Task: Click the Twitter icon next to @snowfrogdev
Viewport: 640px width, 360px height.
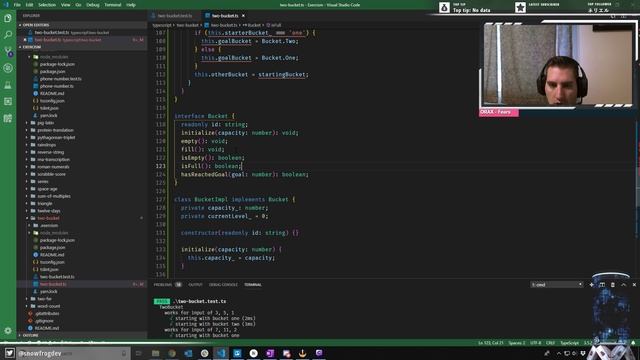Action: pyautogui.click(x=10, y=353)
